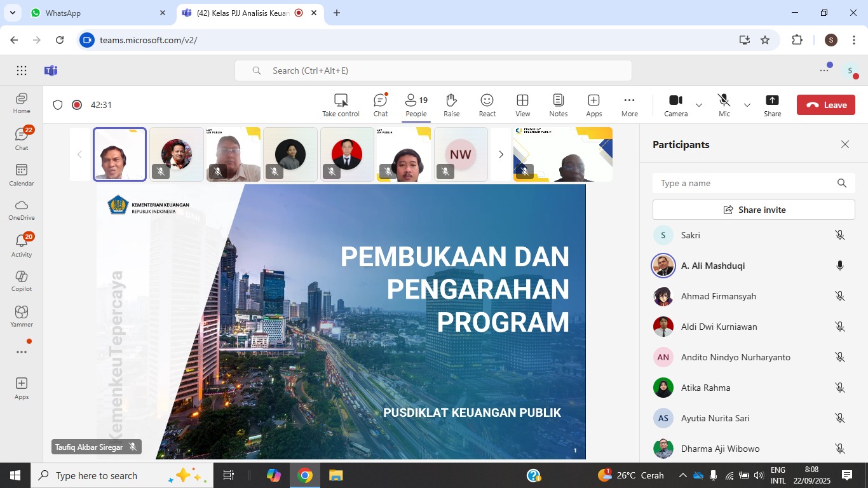Open the View layout options
The image size is (868, 488).
click(523, 105)
